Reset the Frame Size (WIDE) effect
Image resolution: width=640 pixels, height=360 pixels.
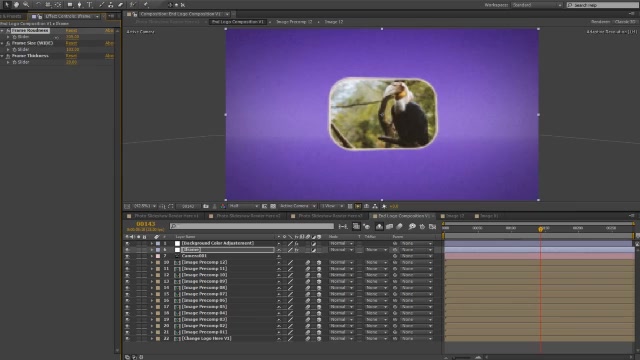[x=71, y=43]
